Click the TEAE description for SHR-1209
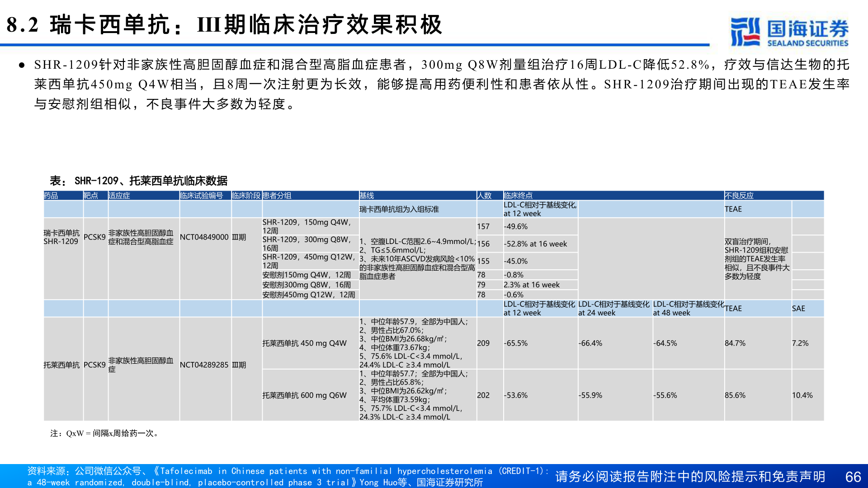 pyautogui.click(x=757, y=259)
